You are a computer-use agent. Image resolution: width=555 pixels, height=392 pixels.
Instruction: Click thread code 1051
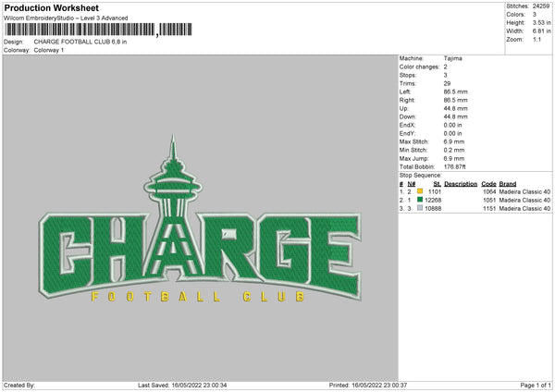click(x=489, y=200)
